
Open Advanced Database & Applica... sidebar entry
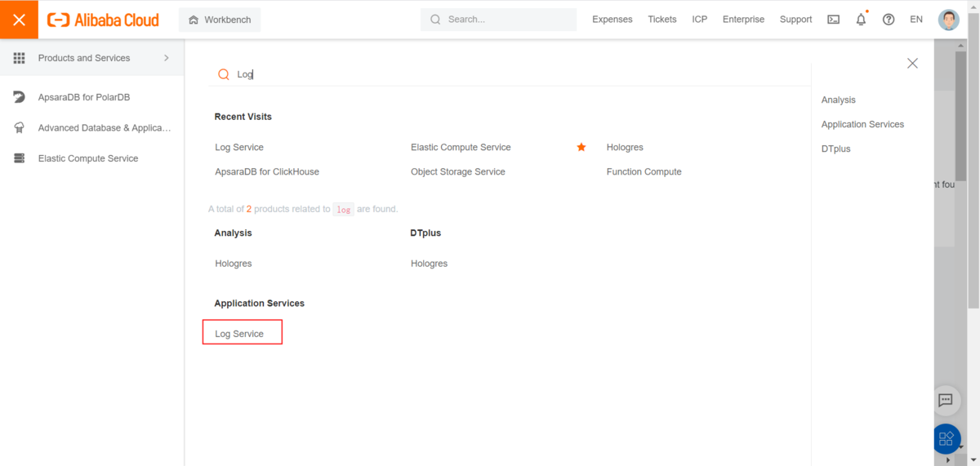tap(105, 128)
